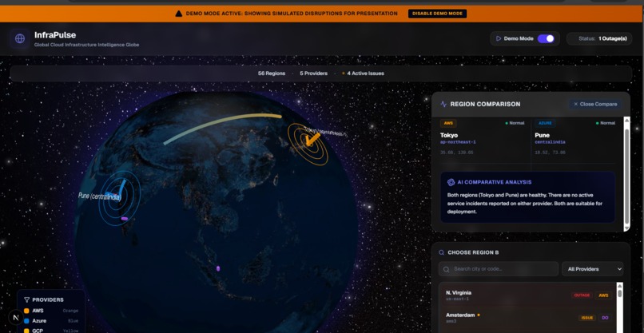Click the Normal status above Tokyo
Image resolution: width=644 pixels, height=333 pixels.
(x=515, y=123)
